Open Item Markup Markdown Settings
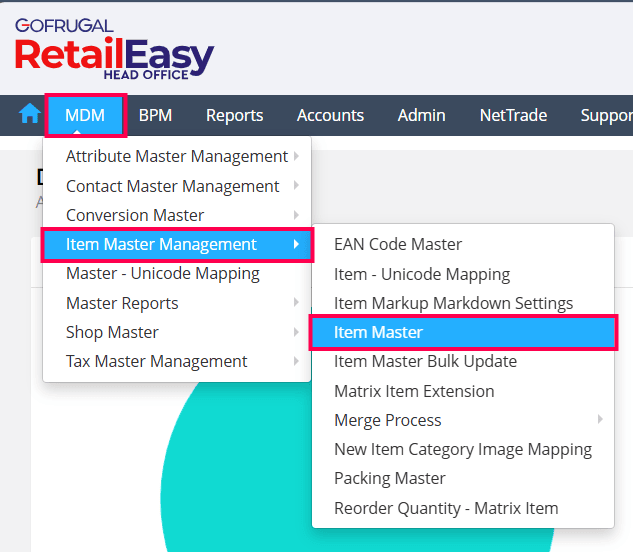Image resolution: width=633 pixels, height=552 pixels. pos(463,303)
